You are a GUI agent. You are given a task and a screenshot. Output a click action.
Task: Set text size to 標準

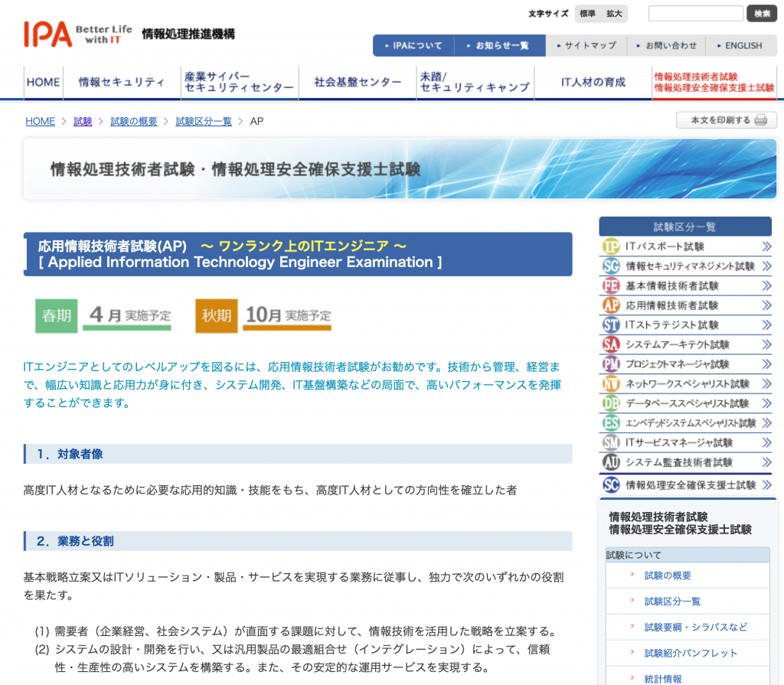click(x=587, y=14)
